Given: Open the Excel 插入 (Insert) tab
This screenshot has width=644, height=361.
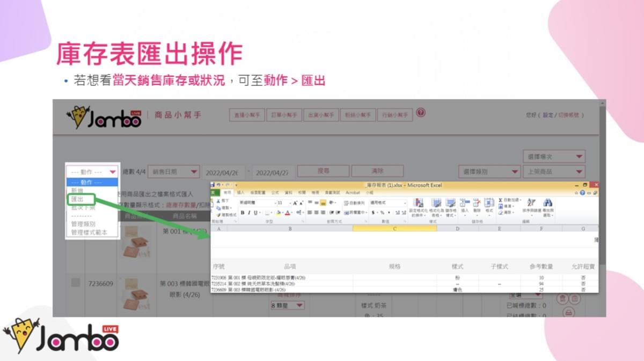Looking at the screenshot, I should 241,193.
